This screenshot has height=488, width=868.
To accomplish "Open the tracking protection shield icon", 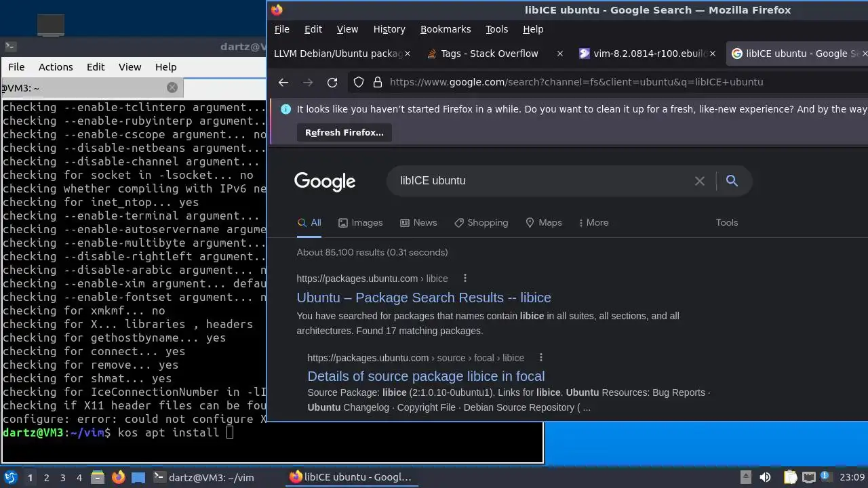I will click(359, 82).
